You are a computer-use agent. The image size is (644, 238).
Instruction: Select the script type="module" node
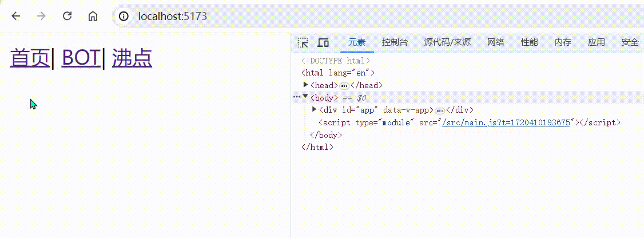pyautogui.click(x=470, y=122)
